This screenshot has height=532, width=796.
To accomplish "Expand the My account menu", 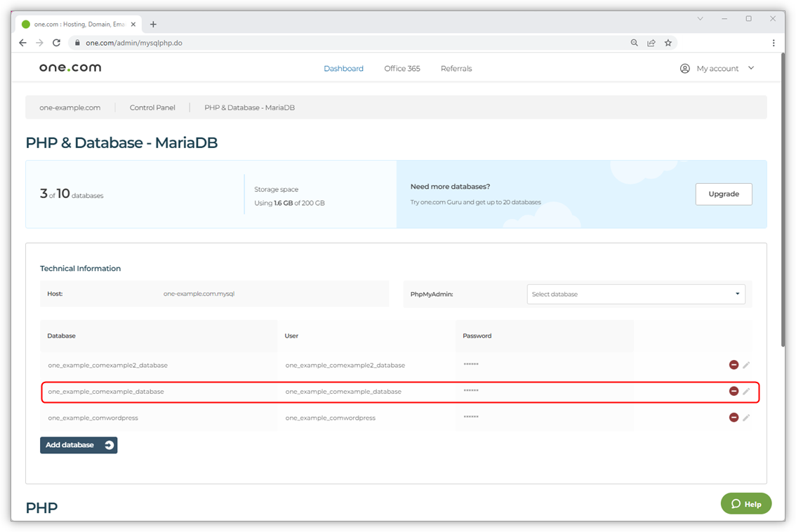I will click(717, 69).
